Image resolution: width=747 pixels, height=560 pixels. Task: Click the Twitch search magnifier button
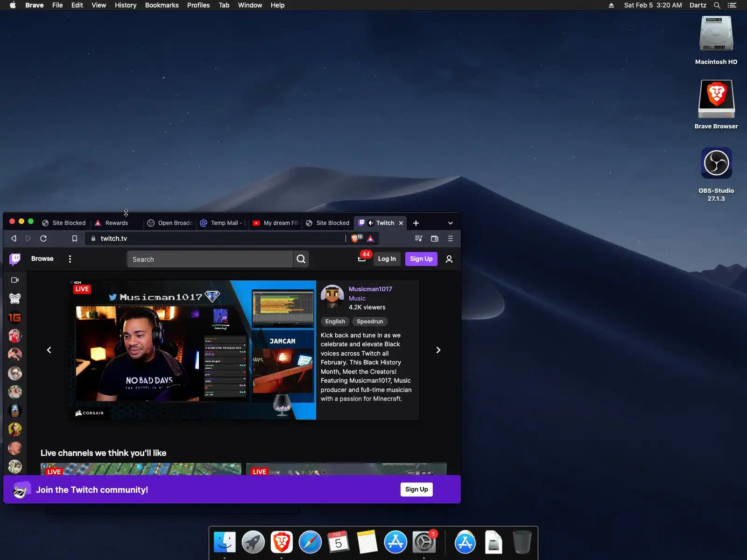coord(301,259)
